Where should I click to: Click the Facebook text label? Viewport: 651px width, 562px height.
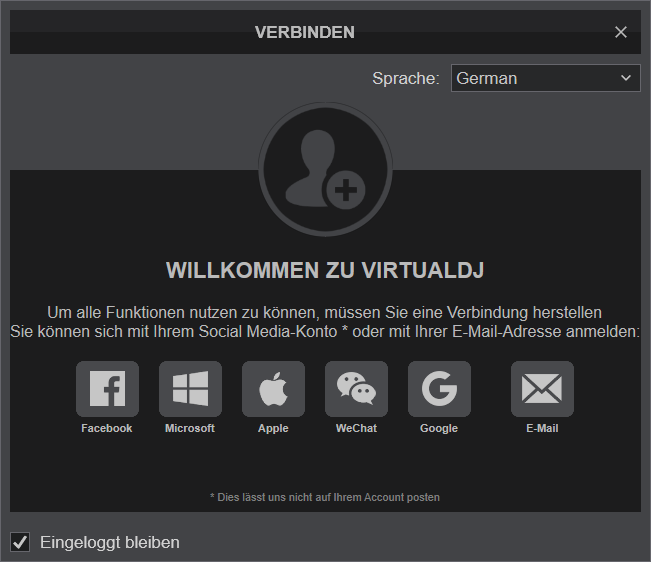coord(107,428)
